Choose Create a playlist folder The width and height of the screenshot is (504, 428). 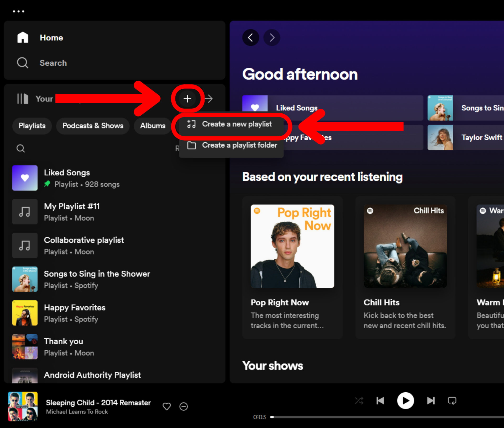239,145
